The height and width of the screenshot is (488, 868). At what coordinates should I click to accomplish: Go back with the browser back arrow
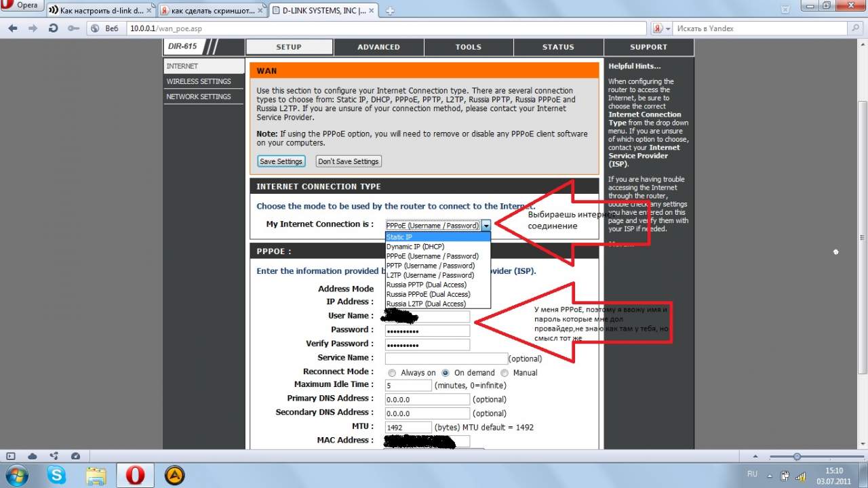pyautogui.click(x=13, y=28)
